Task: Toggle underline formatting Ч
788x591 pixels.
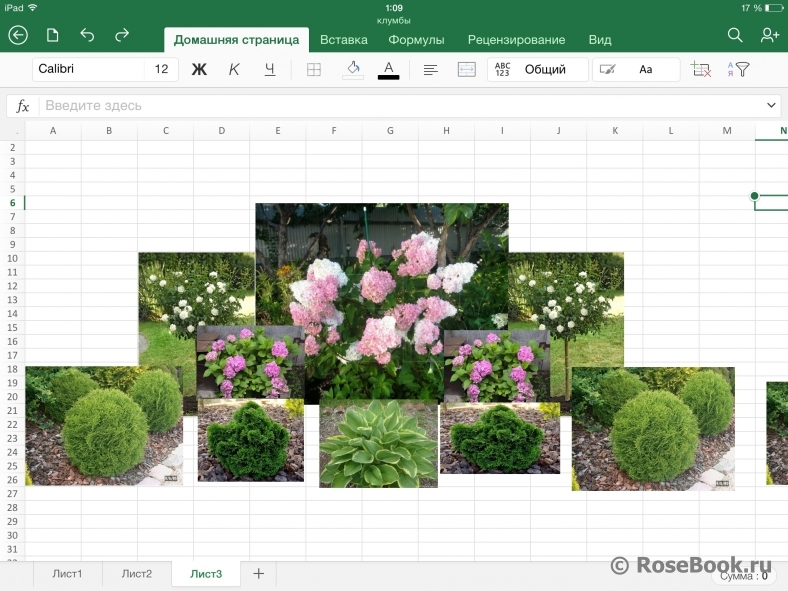Action: [269, 70]
